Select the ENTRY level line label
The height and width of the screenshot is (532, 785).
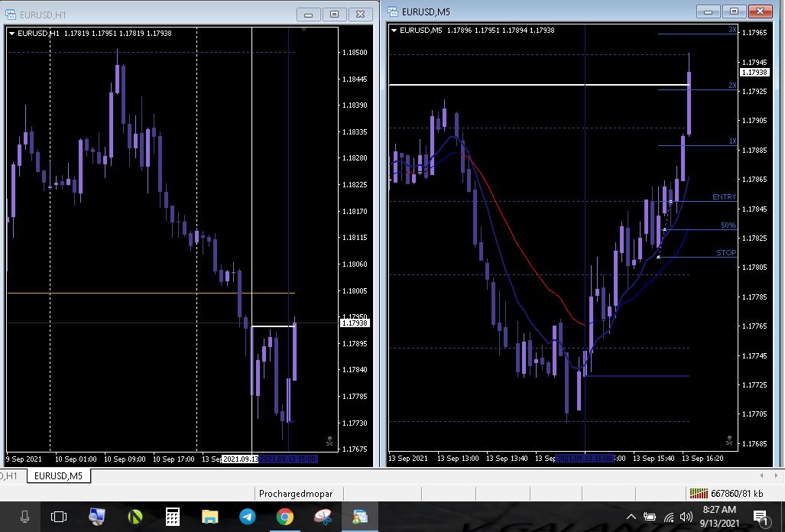724,197
